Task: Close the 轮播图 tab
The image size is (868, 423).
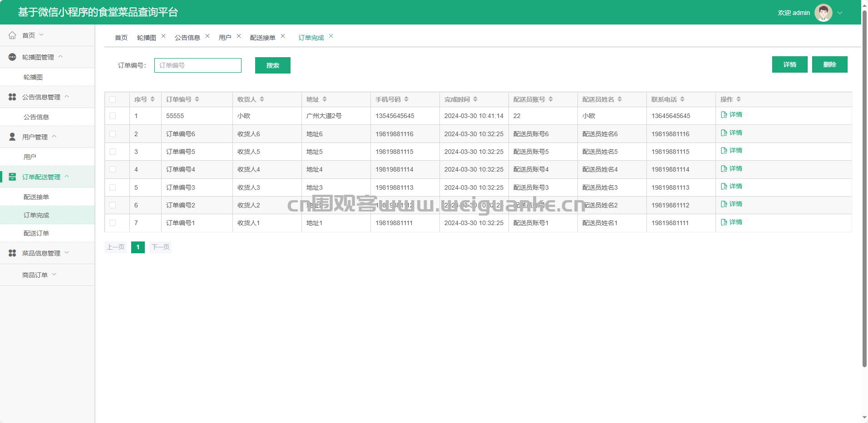Action: tap(163, 36)
